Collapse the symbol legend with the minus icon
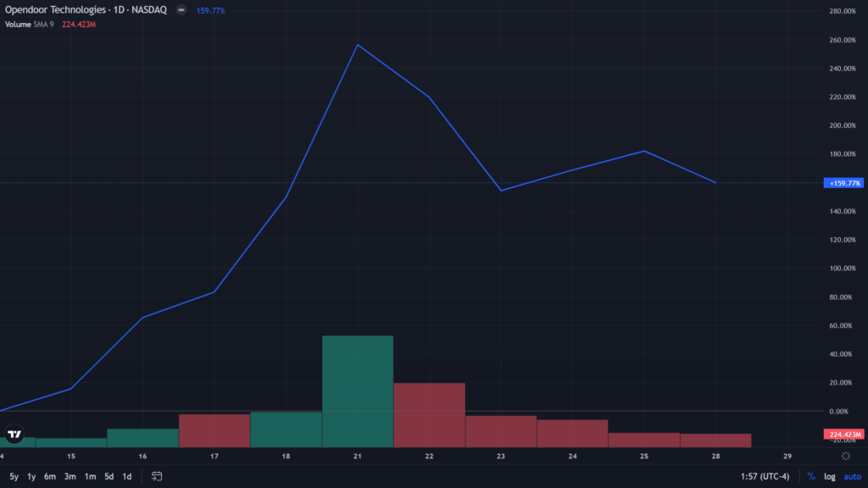Image resolution: width=868 pixels, height=488 pixels. pos(181,10)
